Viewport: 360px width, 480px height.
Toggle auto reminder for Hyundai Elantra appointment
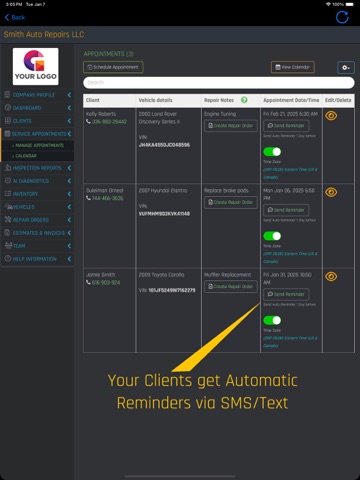(x=272, y=236)
